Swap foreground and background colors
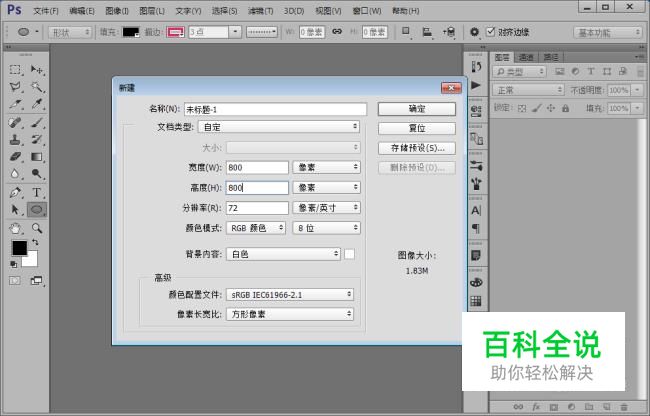Image resolution: width=650 pixels, height=416 pixels. pos(35,242)
